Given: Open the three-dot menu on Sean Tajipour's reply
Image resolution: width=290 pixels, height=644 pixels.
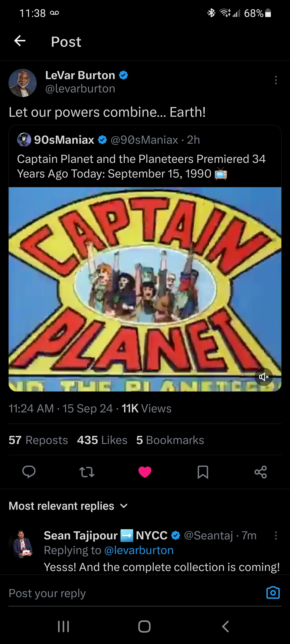Looking at the screenshot, I should 276,536.
